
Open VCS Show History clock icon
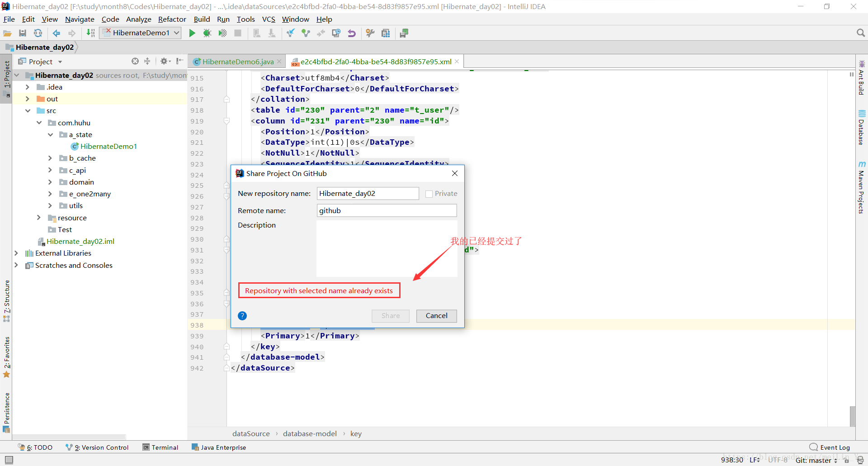point(336,33)
